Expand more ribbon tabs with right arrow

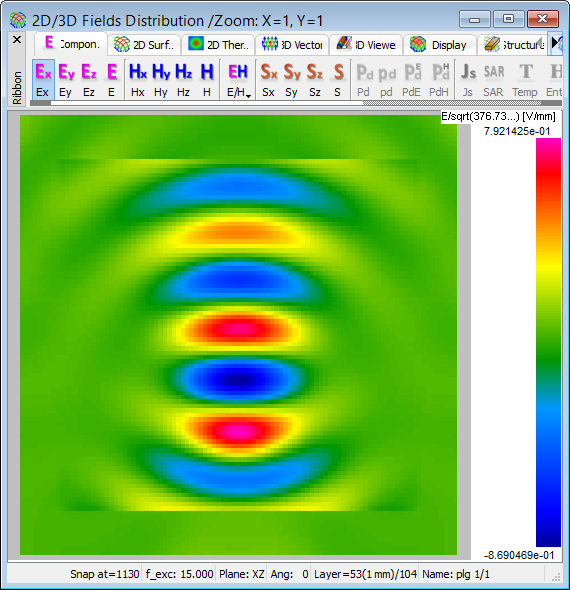tap(555, 44)
